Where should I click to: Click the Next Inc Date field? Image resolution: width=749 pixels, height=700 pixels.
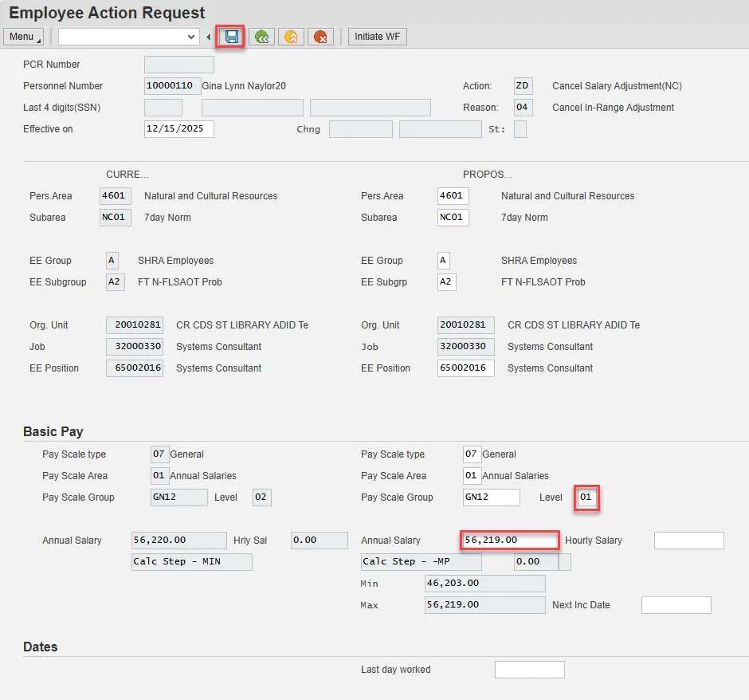tap(676, 605)
